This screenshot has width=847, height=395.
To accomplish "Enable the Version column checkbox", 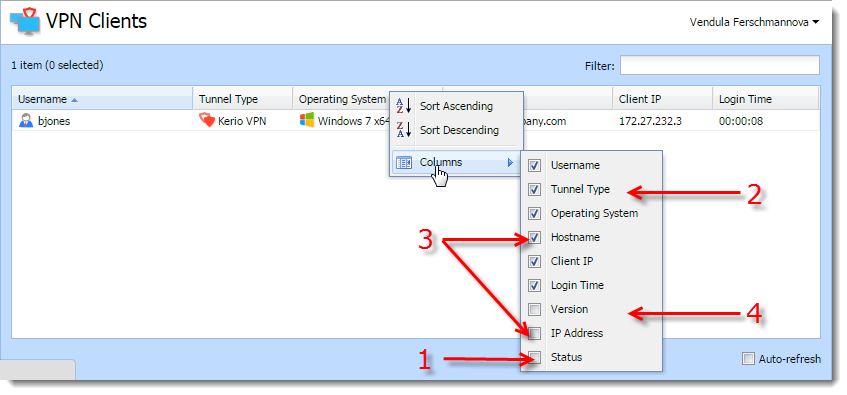I will (534, 310).
